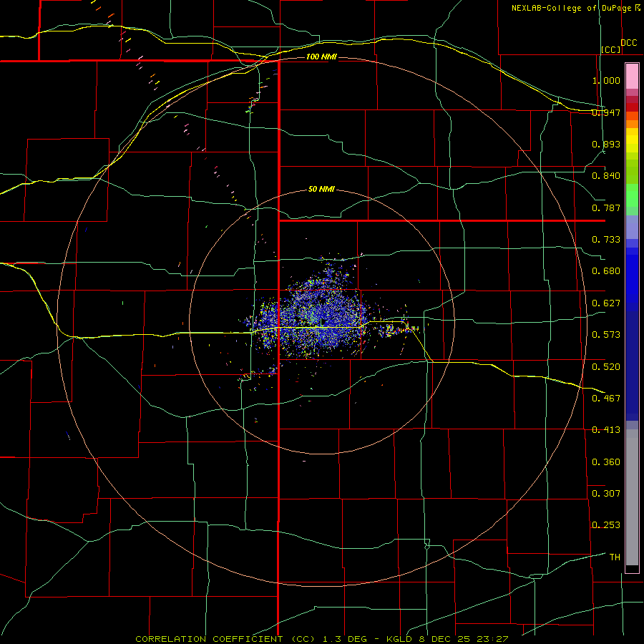Click the 1.000 scale value
Screen dimensions: 644x644
[606, 80]
